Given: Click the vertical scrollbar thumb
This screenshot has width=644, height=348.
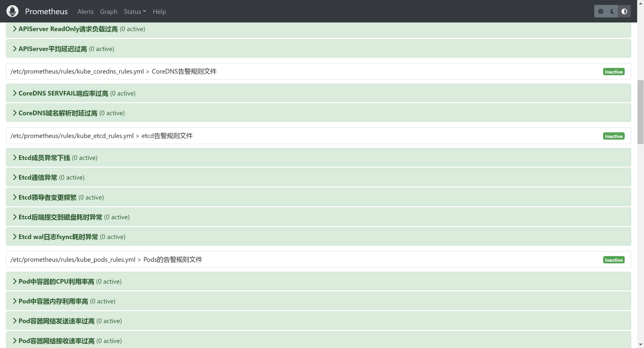Looking at the screenshot, I should coord(640,112).
